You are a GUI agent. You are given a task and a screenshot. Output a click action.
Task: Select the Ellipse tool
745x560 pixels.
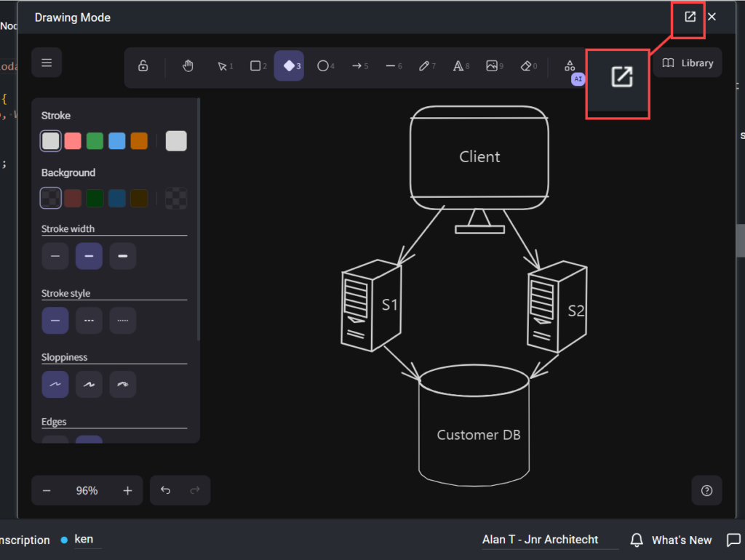coord(323,65)
